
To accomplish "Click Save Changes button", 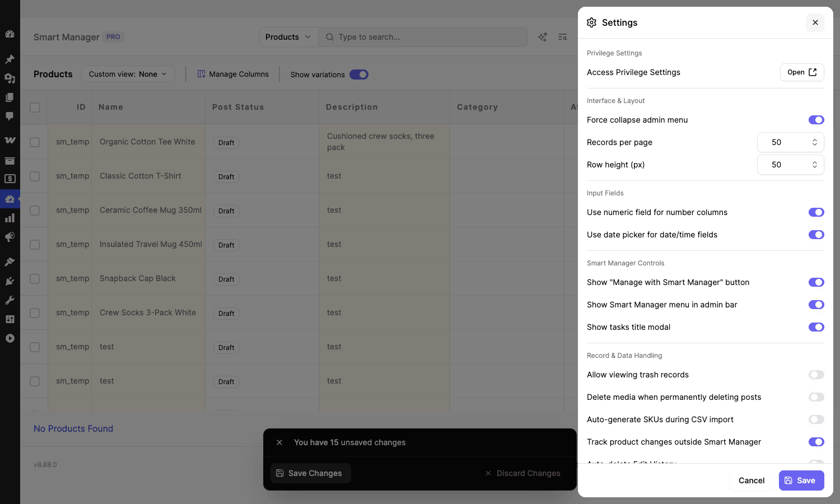I will coord(310,473).
